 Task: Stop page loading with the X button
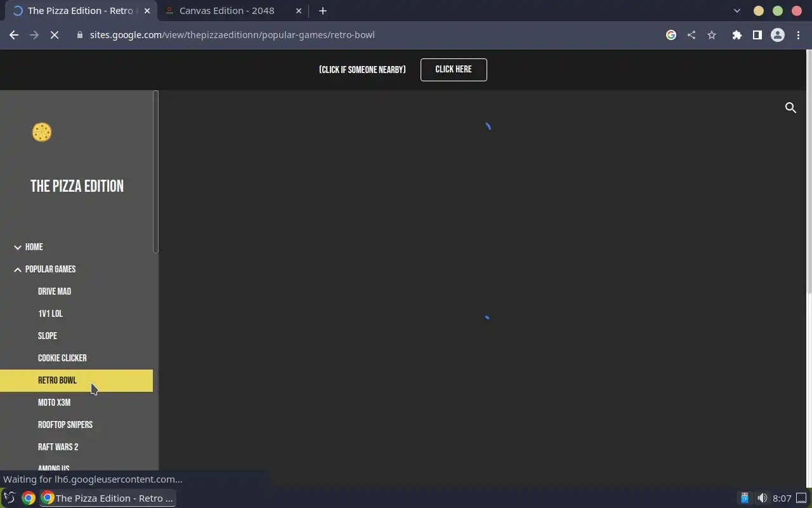tap(55, 35)
